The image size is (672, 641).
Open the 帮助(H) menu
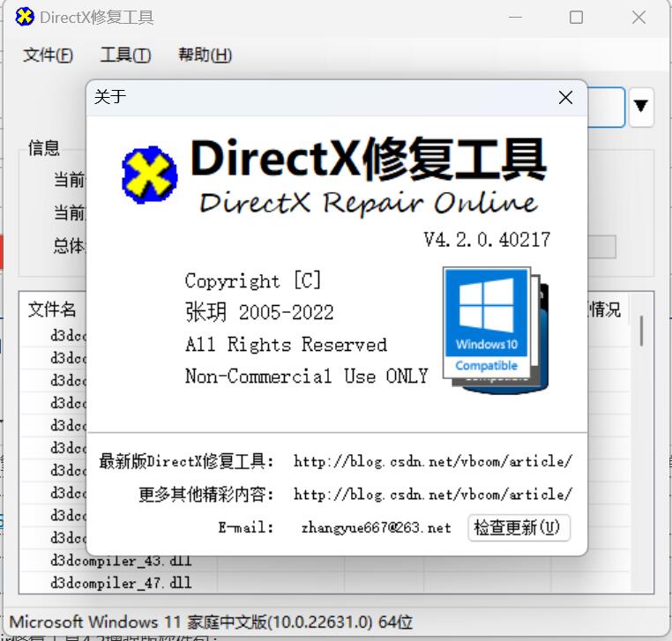pos(205,55)
